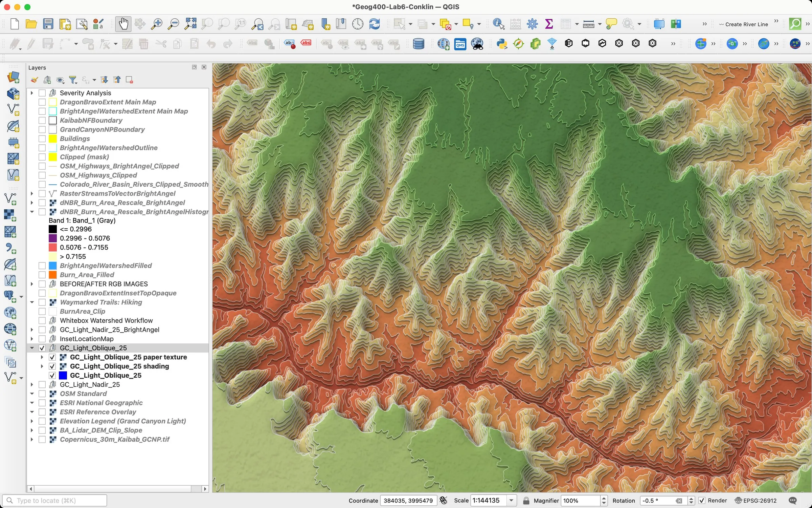Click the Filter Legend funnel icon
Screen dimensions: 812x508
tap(73, 80)
